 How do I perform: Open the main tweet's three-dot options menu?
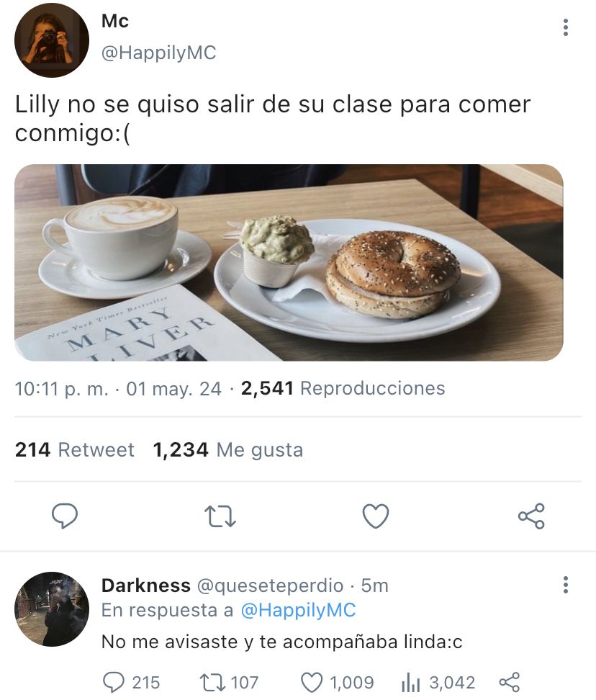tap(566, 27)
